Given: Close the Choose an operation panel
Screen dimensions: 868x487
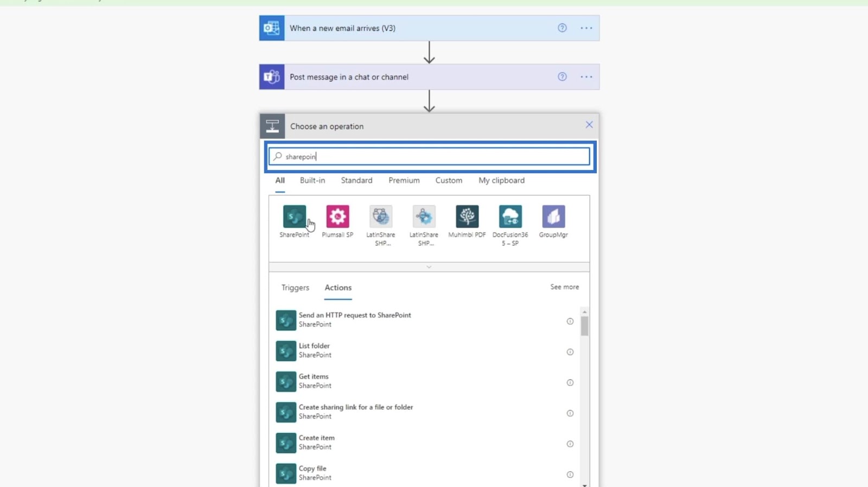Looking at the screenshot, I should coord(589,125).
